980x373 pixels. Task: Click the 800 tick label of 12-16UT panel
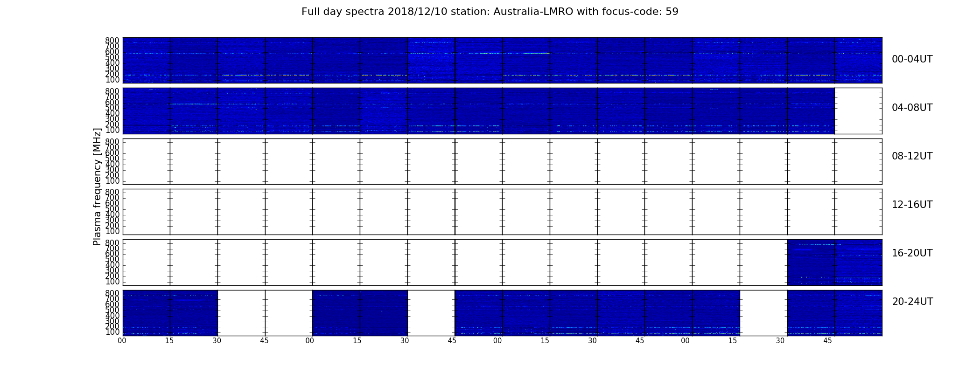(112, 192)
